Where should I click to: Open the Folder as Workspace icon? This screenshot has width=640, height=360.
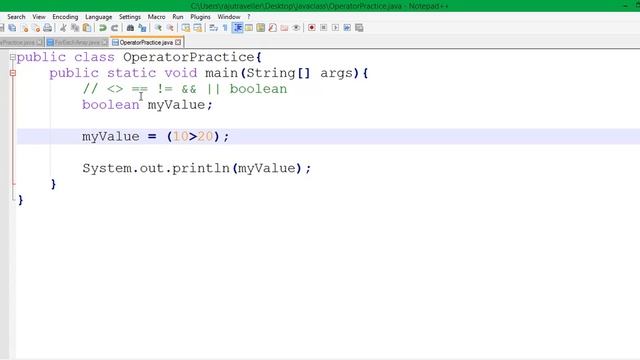click(284, 28)
